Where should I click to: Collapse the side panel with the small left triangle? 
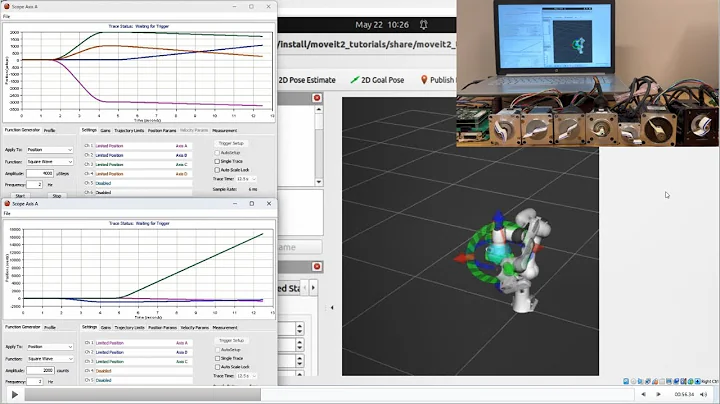pos(332,308)
